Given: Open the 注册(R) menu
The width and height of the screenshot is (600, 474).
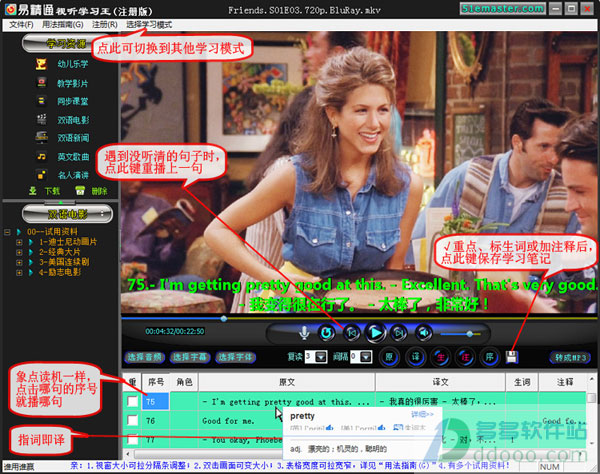Looking at the screenshot, I should coord(104,25).
